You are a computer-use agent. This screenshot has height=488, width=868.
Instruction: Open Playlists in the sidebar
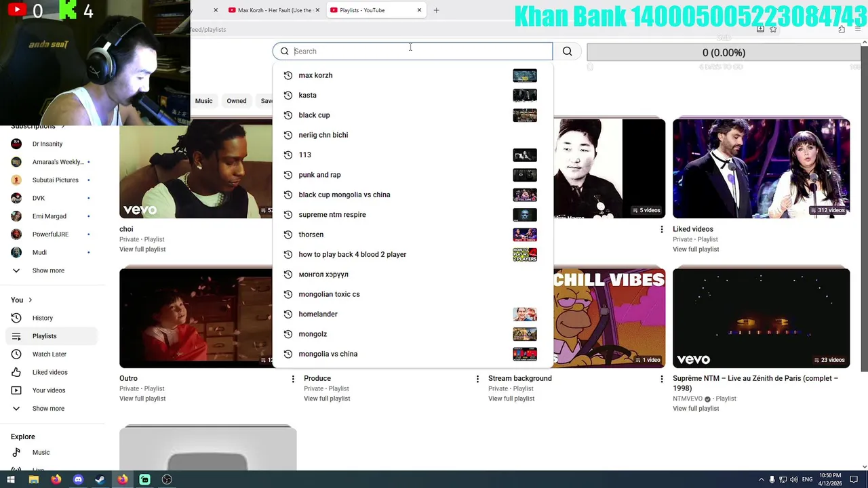point(52,336)
